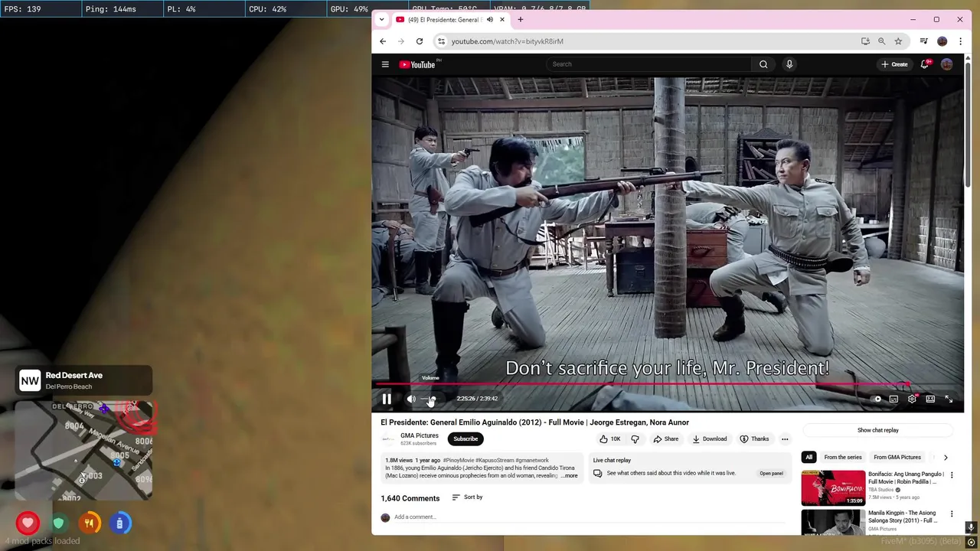This screenshot has height=551, width=980.
Task: Switch to theater mode
Action: tap(930, 399)
